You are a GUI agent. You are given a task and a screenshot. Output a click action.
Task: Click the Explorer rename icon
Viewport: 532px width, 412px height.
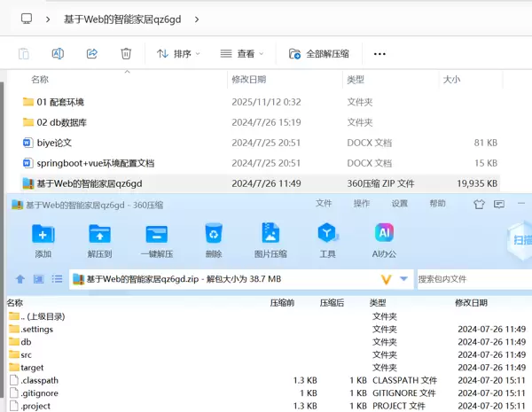58,53
